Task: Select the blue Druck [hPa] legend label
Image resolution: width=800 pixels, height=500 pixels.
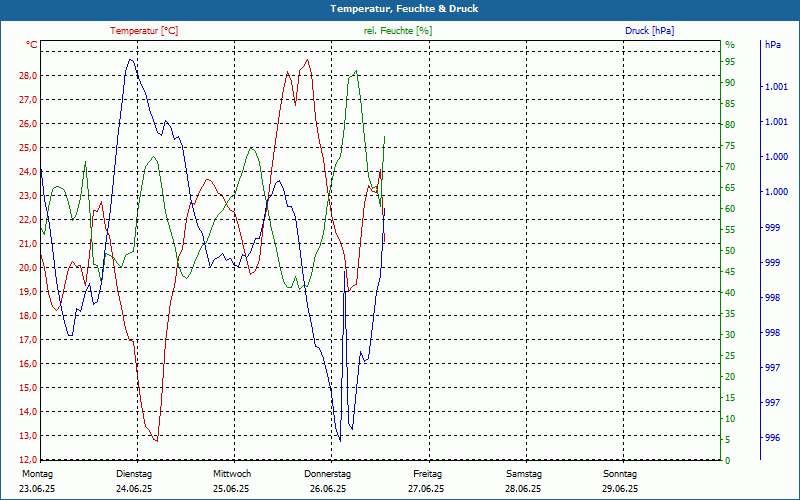Action: pyautogui.click(x=649, y=31)
